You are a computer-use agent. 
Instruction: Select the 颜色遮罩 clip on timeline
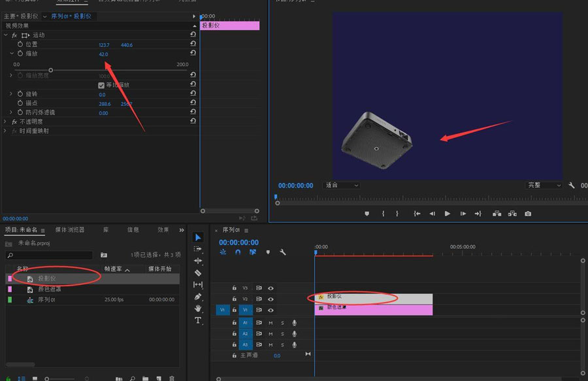[x=373, y=310]
